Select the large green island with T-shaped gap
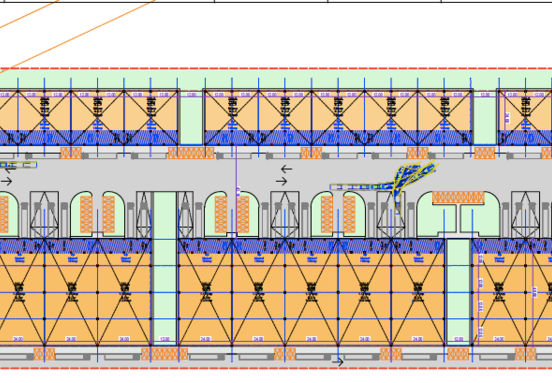This screenshot has height=383, width=552. (x=458, y=214)
